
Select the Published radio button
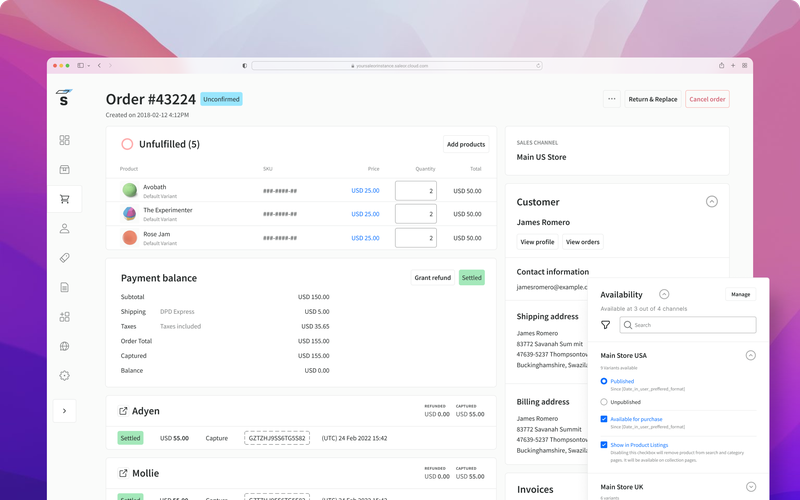[604, 381]
